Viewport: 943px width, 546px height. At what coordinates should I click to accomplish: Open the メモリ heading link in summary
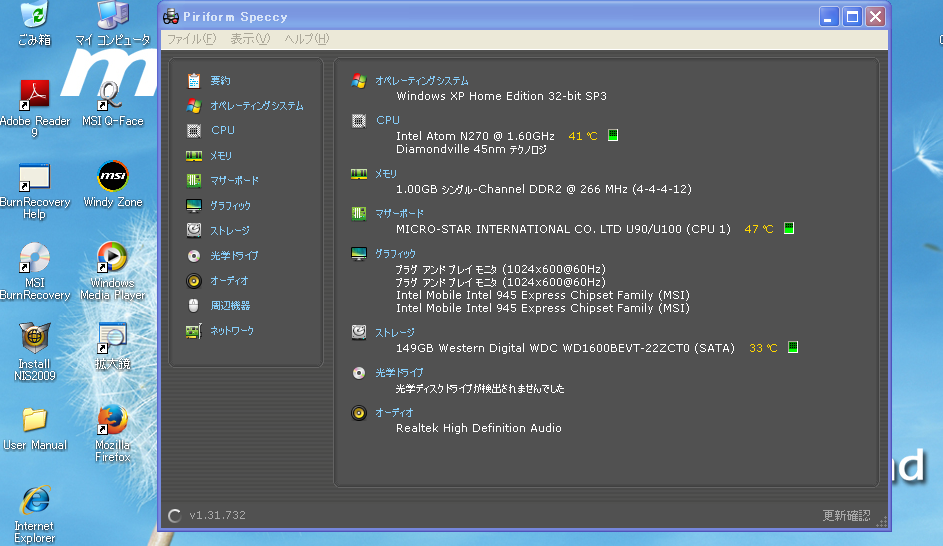click(385, 174)
